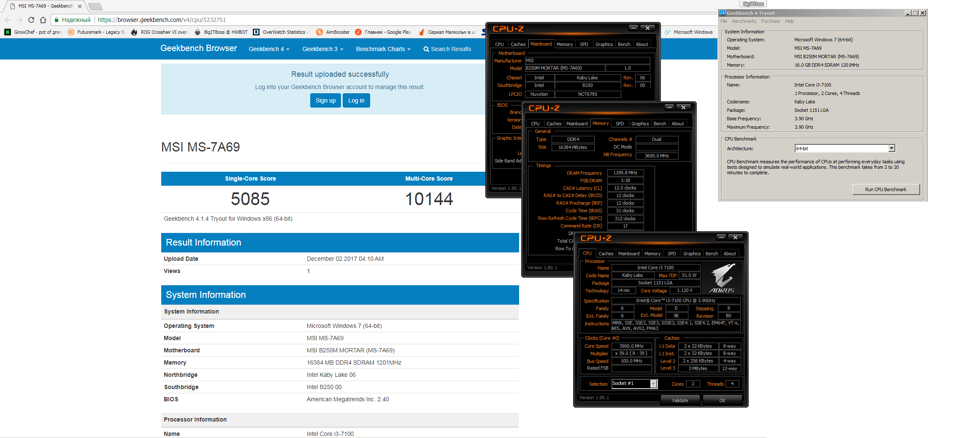Screen dimensions: 980x438
Task: Open the Microsoft Windows bookmark
Action: coord(688,32)
